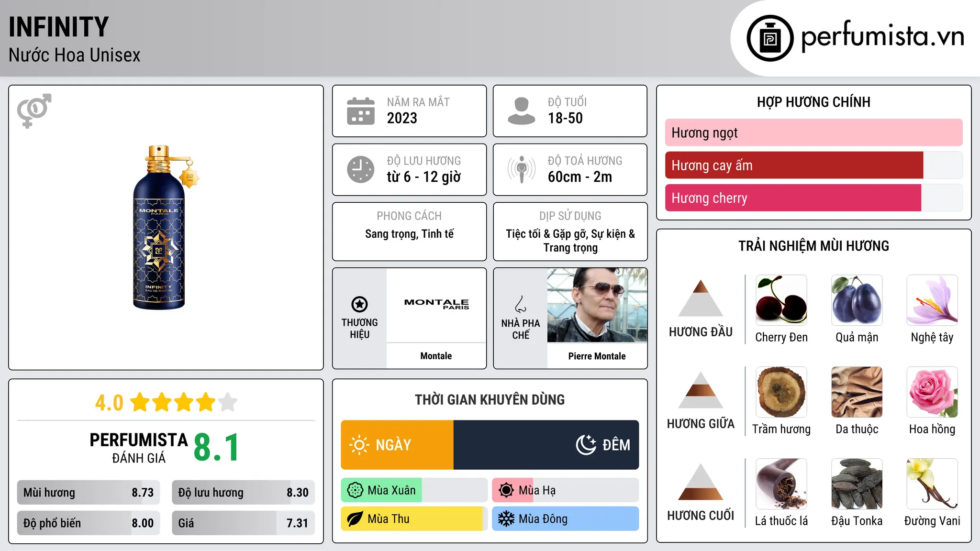The width and height of the screenshot is (980, 551).
Task: Click the 2023 release year value
Action: click(x=402, y=118)
